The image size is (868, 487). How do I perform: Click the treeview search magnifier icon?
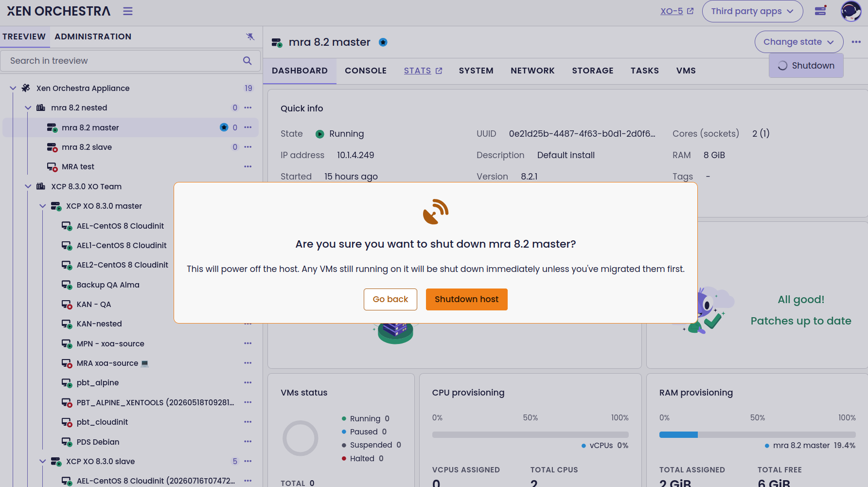248,61
